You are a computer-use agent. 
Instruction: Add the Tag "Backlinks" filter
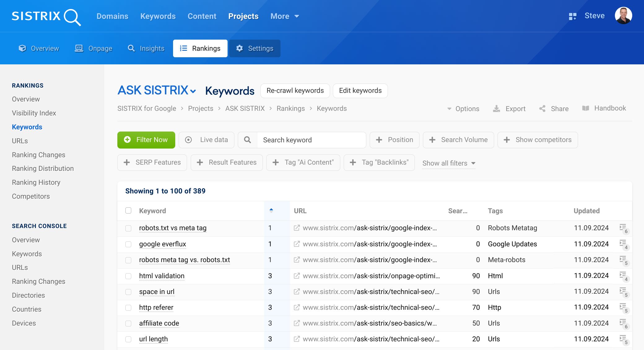(379, 162)
